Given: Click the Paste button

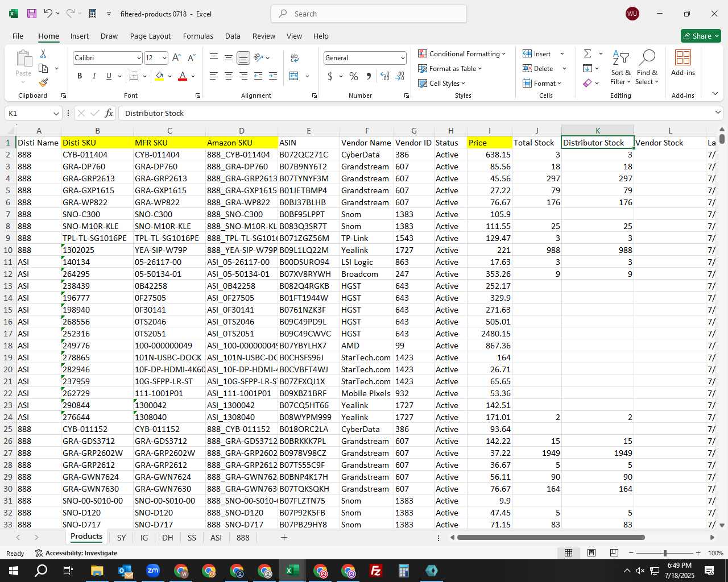Looking at the screenshot, I should [23, 64].
